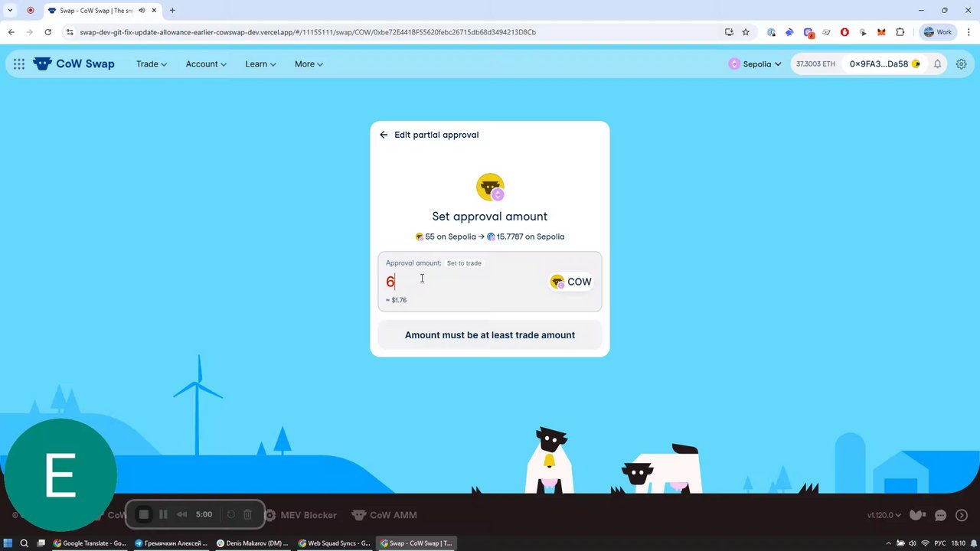
Task: Open CoW Swap settings gear
Action: (x=961, y=64)
